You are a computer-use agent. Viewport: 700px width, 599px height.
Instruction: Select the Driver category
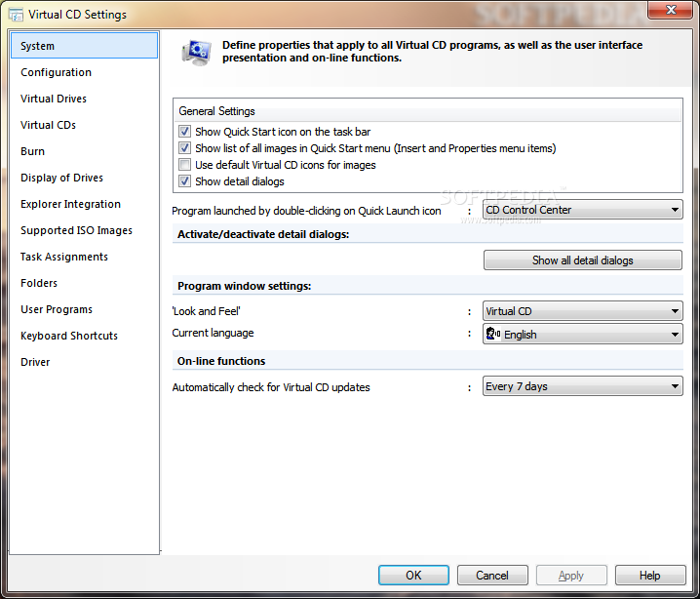[x=85, y=362]
